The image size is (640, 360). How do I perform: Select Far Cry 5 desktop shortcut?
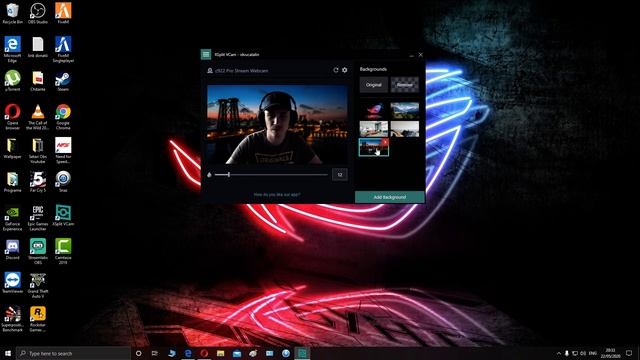[38, 182]
